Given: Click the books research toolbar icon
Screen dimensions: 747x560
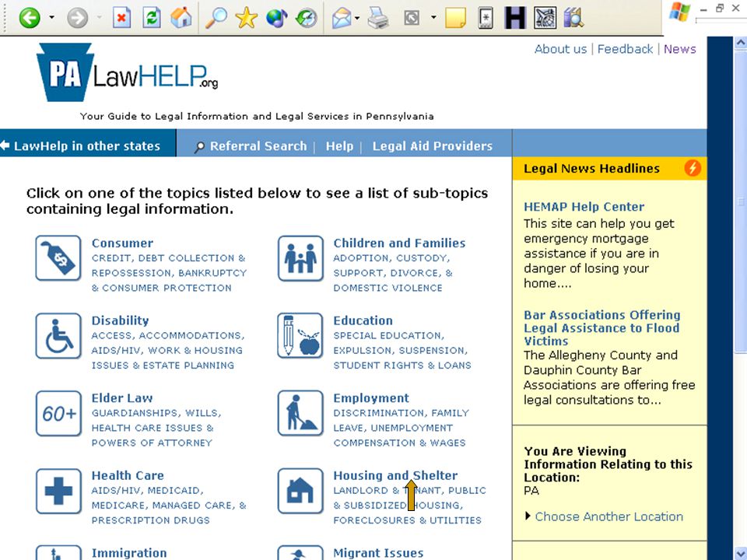Looking at the screenshot, I should (573, 18).
